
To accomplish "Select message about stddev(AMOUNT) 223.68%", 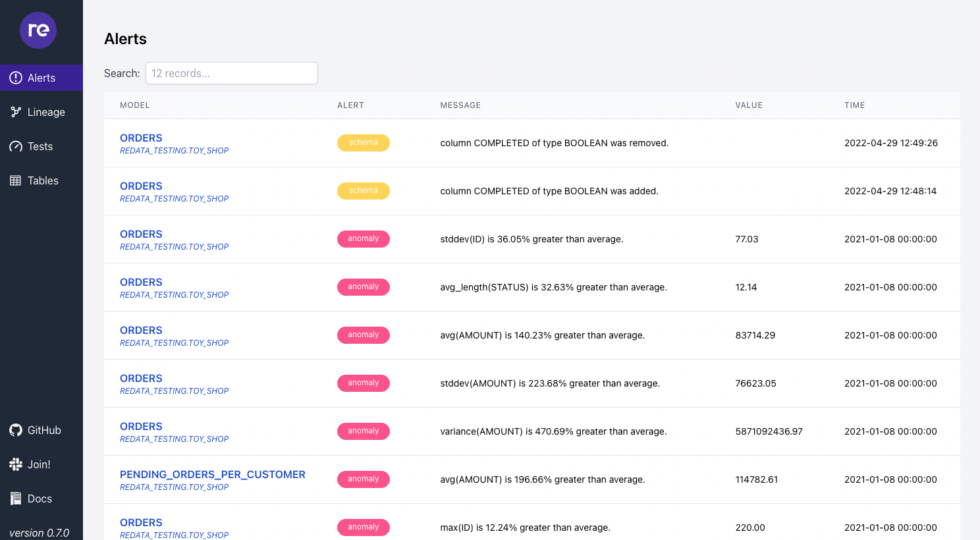I will click(550, 383).
